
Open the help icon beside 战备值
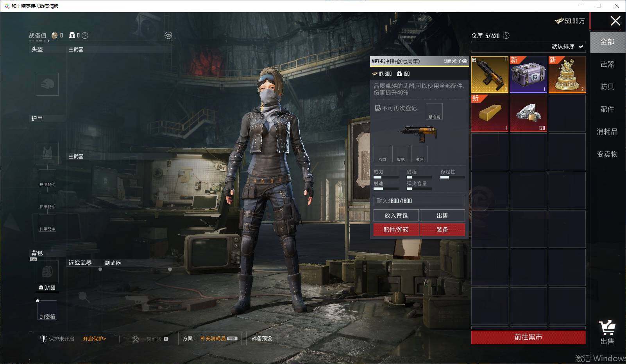(x=85, y=36)
